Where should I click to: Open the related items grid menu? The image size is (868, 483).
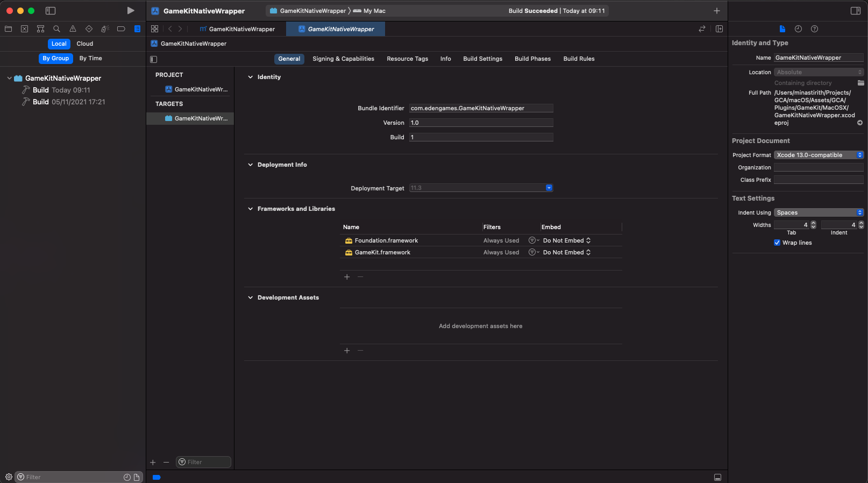point(155,29)
